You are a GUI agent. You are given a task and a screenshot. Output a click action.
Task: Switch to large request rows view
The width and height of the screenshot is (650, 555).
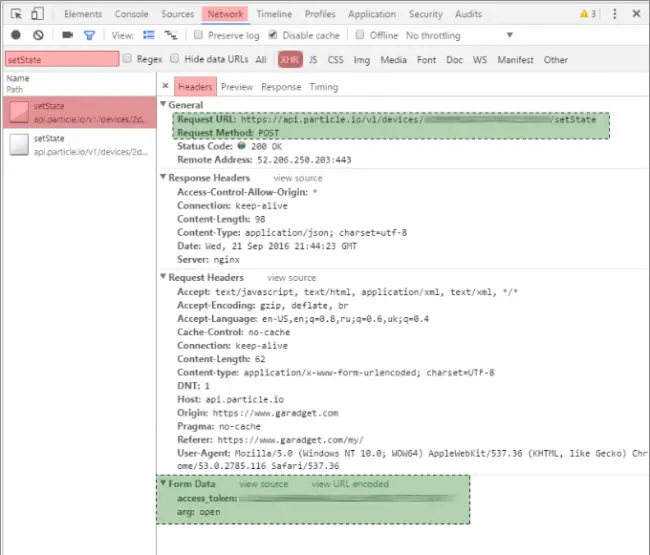click(x=148, y=35)
